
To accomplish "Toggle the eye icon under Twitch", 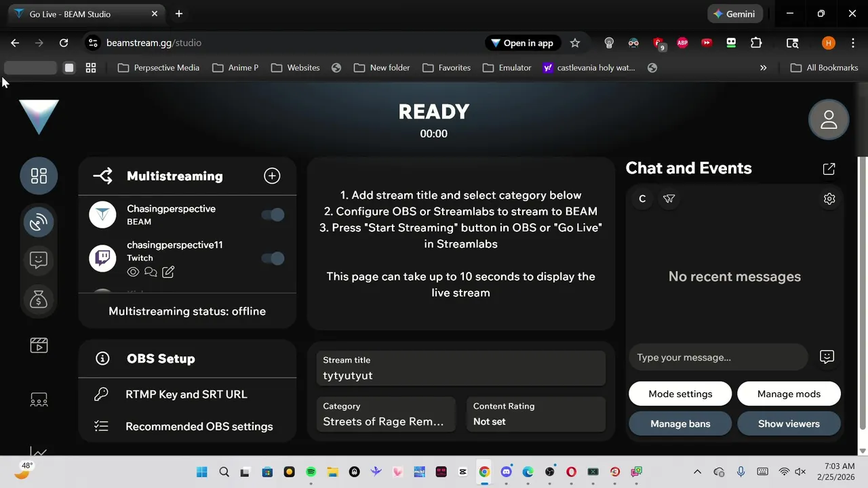I will 133,272.
